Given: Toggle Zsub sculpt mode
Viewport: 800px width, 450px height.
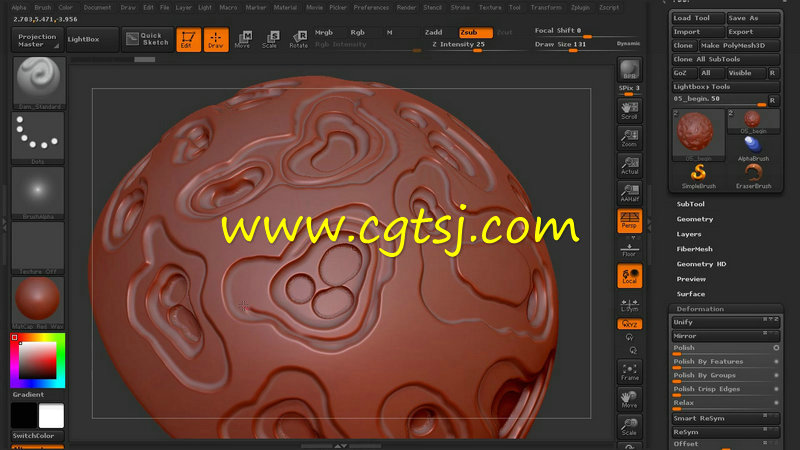Looking at the screenshot, I should click(476, 32).
